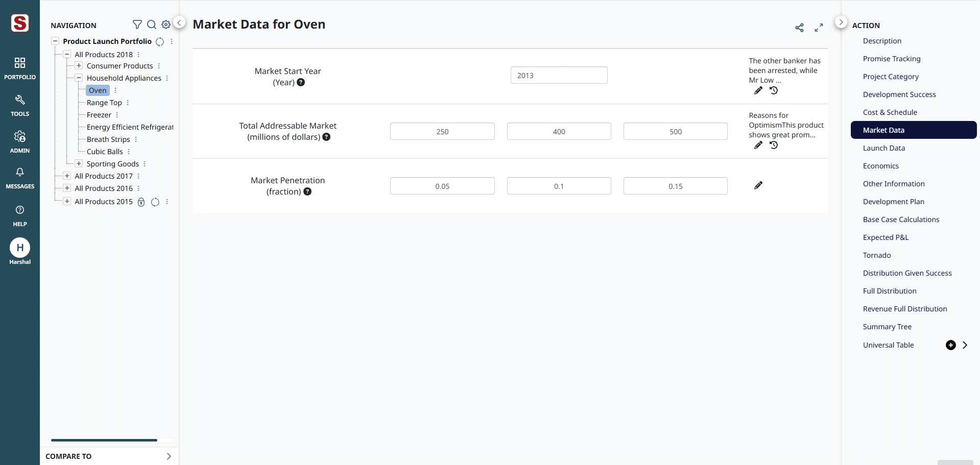
Task: Collapse the navigation panel with chevron
Action: 179,22
